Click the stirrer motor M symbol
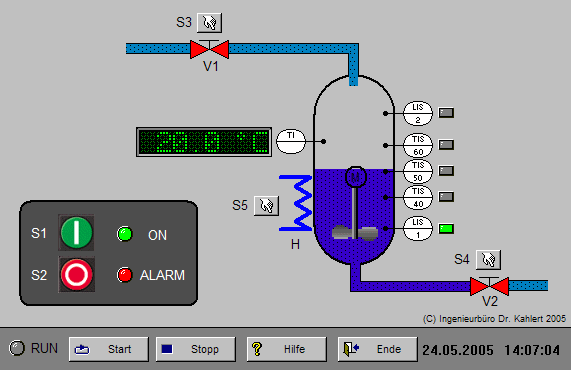This screenshot has height=370, width=571. tap(356, 177)
